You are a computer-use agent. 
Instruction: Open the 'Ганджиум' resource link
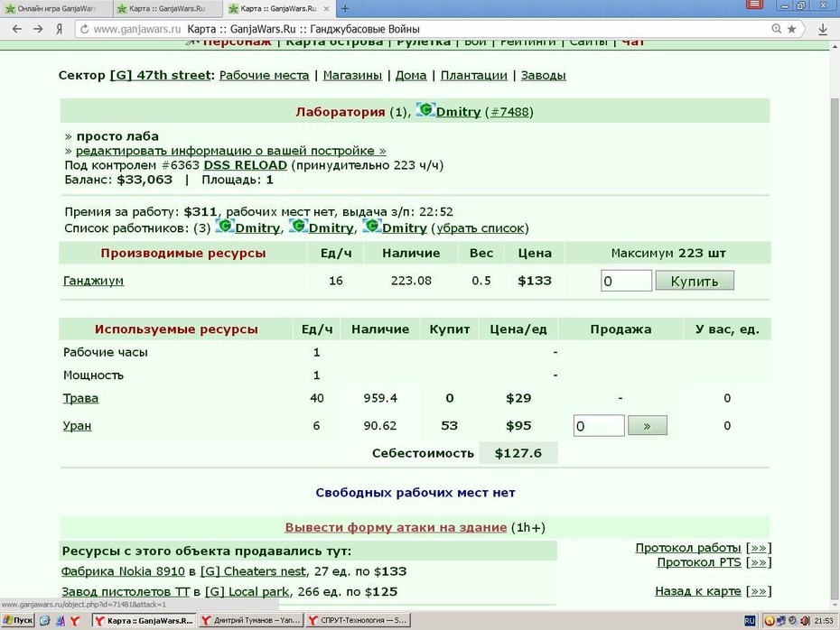click(x=93, y=281)
